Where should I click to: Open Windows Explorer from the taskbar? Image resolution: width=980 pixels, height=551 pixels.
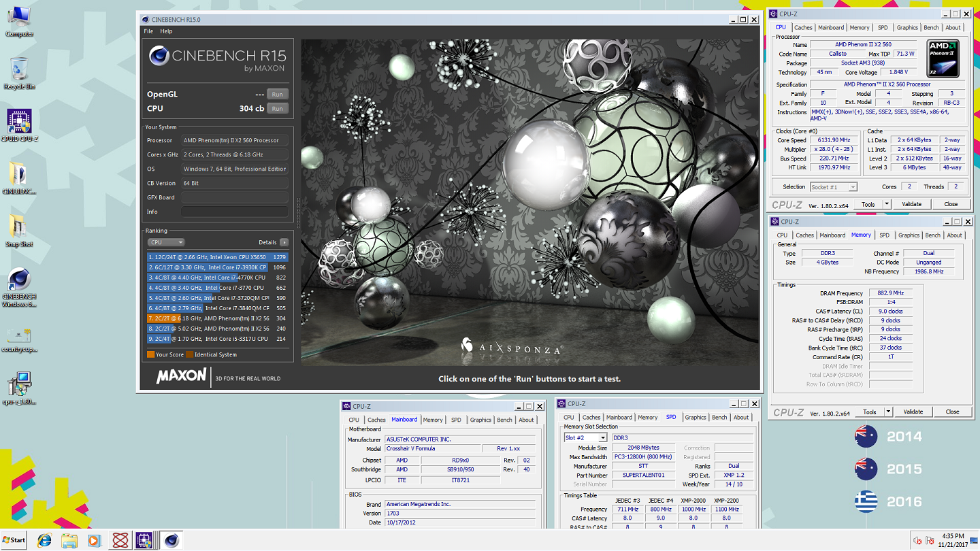69,540
